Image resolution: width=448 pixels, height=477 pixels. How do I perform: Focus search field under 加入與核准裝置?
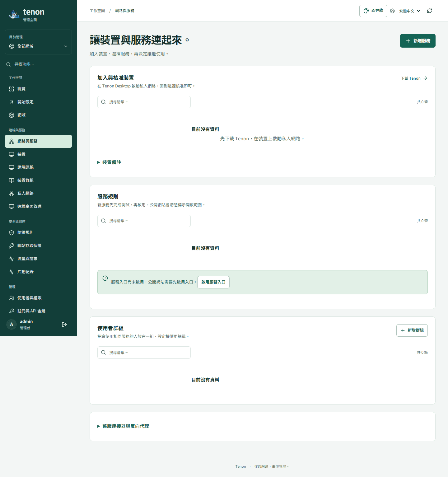[144, 102]
